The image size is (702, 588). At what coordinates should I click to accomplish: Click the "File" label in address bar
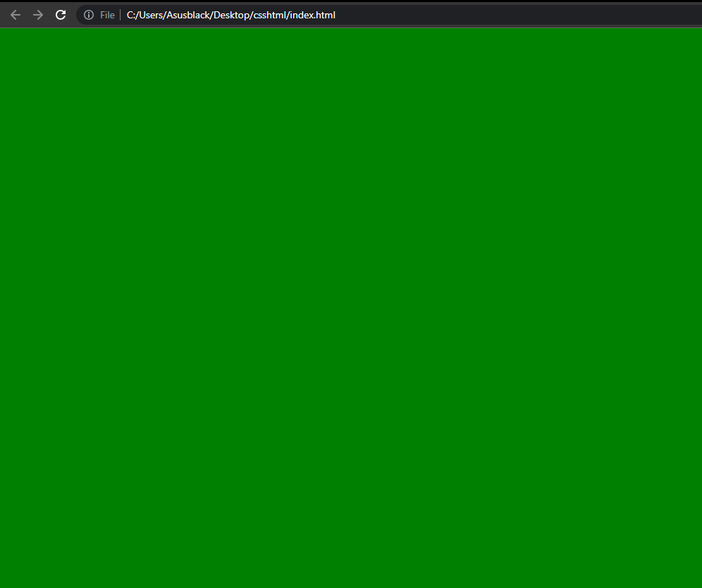click(107, 15)
